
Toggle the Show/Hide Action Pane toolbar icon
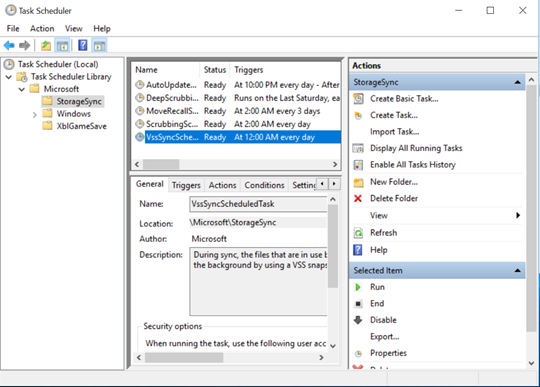[100, 45]
